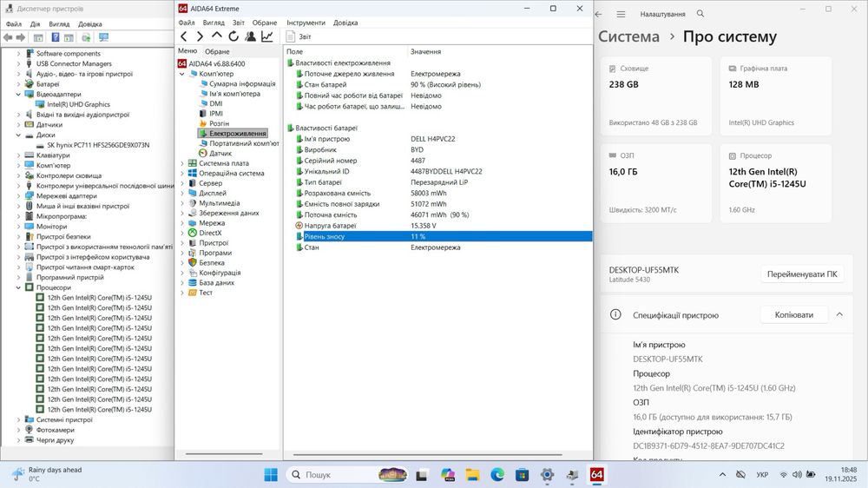This screenshot has height=488, width=868.
Task: Click AIDA64 Forward navigation arrow
Action: click(200, 36)
